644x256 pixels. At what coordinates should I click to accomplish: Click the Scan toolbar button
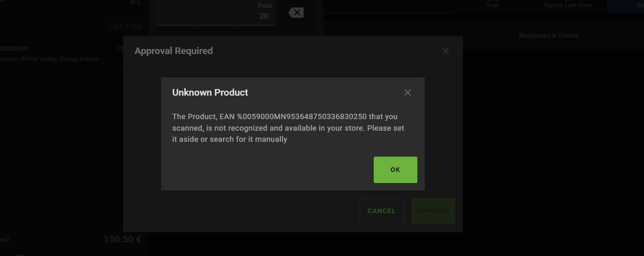point(493,5)
